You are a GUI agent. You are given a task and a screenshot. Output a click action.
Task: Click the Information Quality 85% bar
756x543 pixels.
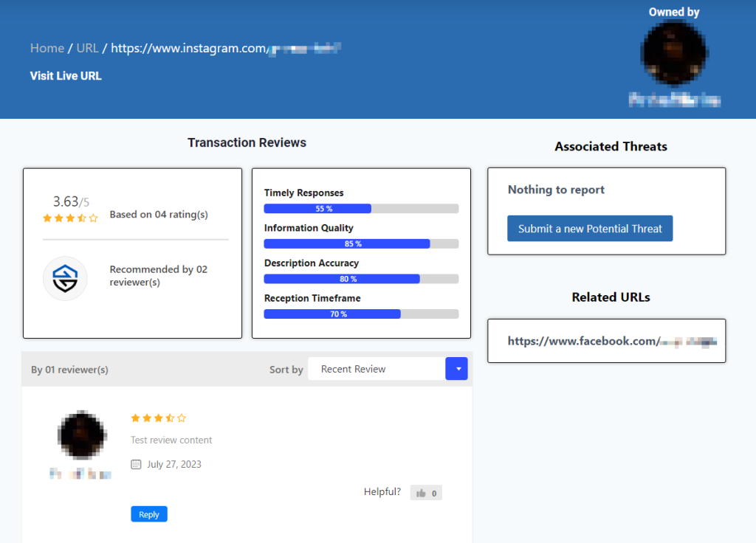point(361,243)
